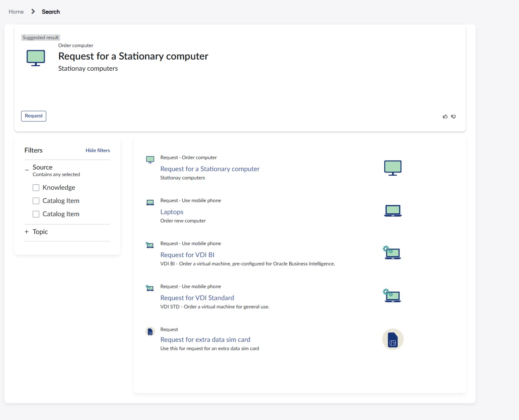Image resolution: width=519 pixels, height=420 pixels.
Task: Open the Request for VDI Standard result title
Action: tap(197, 298)
